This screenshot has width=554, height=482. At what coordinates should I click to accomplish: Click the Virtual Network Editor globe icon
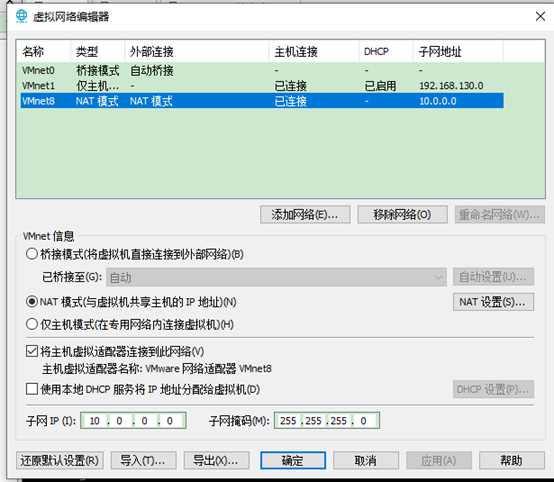(22, 16)
